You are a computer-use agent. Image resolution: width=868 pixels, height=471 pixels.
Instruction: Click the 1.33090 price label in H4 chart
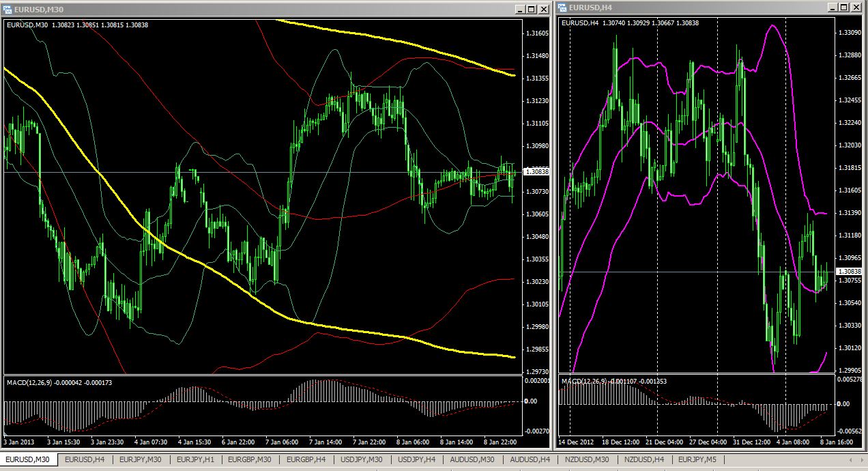click(849, 33)
